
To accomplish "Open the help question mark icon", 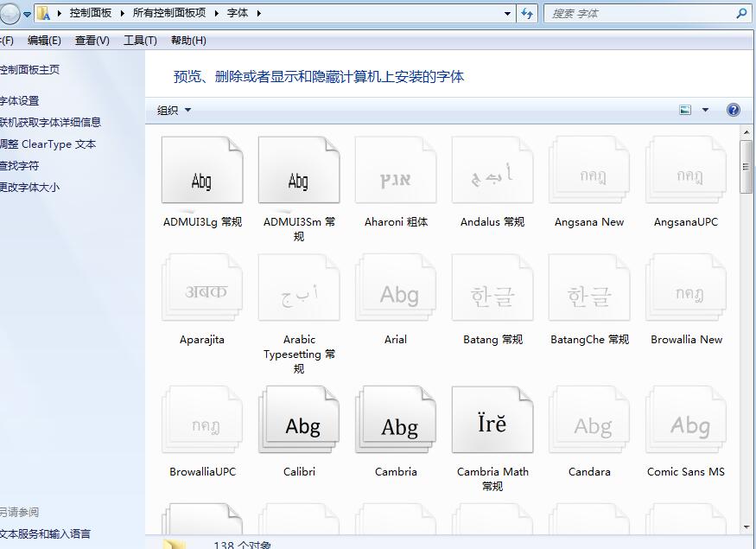I will pyautogui.click(x=734, y=110).
